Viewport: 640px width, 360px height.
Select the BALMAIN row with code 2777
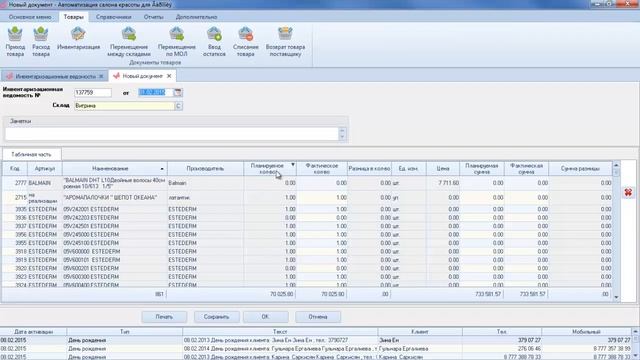(x=307, y=183)
